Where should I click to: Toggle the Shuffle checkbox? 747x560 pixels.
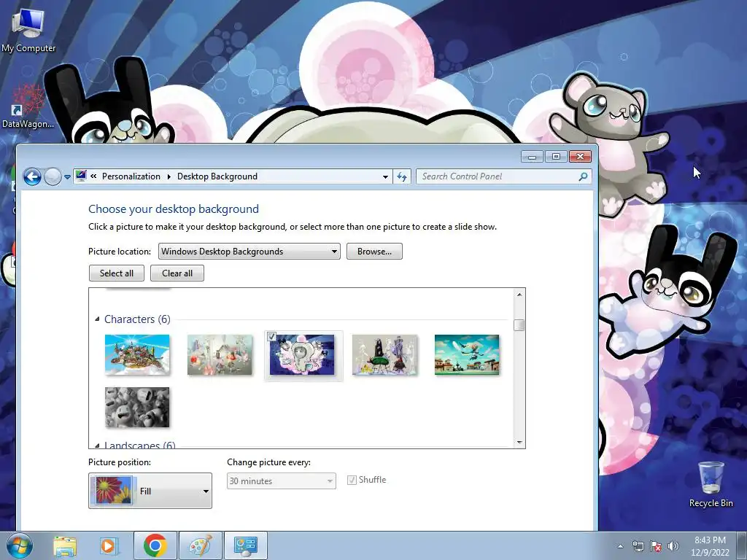(352, 480)
